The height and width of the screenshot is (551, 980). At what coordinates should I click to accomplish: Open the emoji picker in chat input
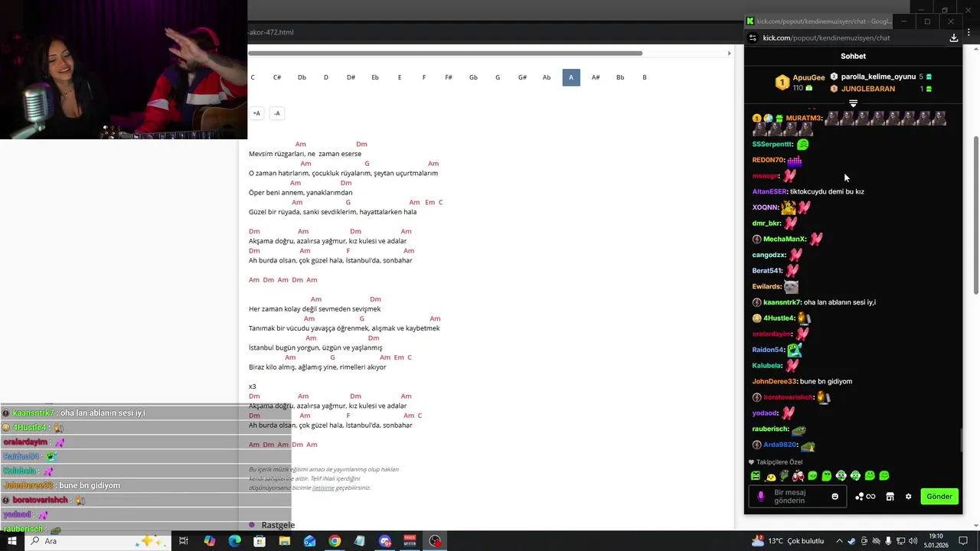coord(835,496)
